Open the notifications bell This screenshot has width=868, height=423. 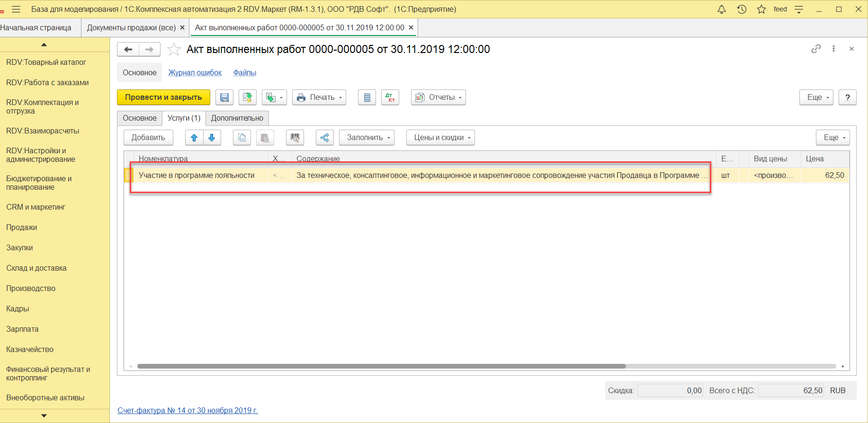click(x=722, y=9)
